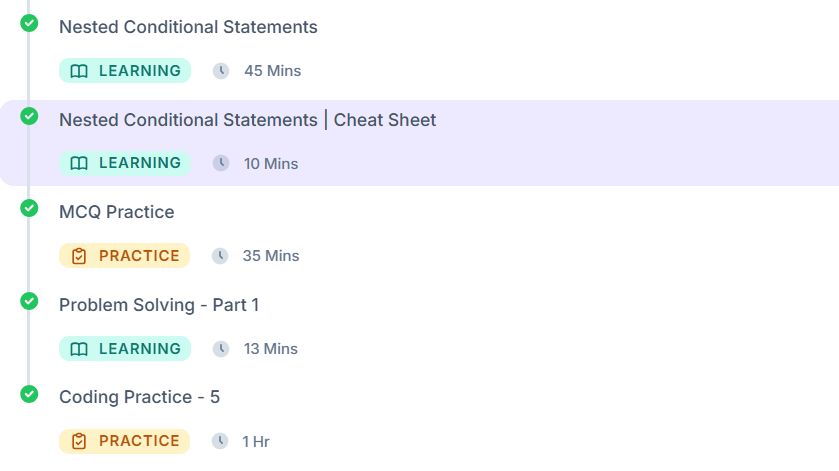Click the clipboard icon under Coding Practice - 5

79,441
